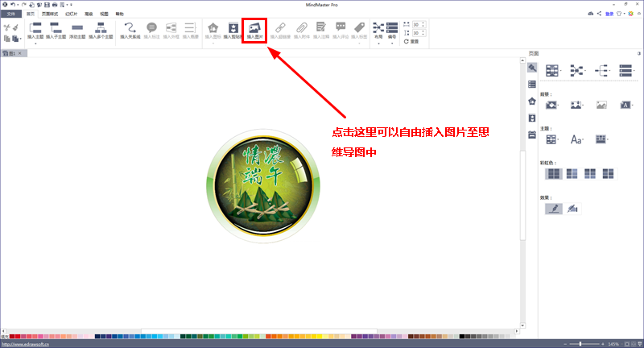Click the Insert Hyperlink (插入超链接) icon
This screenshot has height=348, width=644.
point(280,28)
